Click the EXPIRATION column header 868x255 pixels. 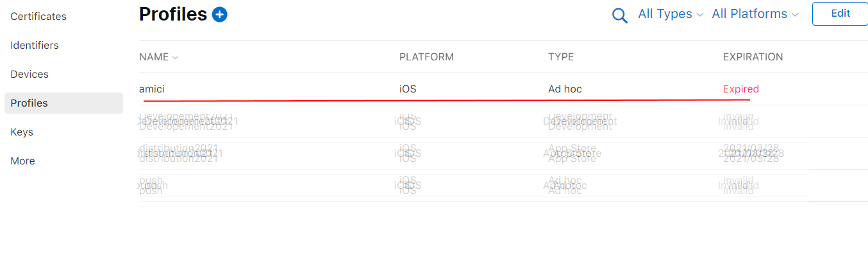[753, 57]
